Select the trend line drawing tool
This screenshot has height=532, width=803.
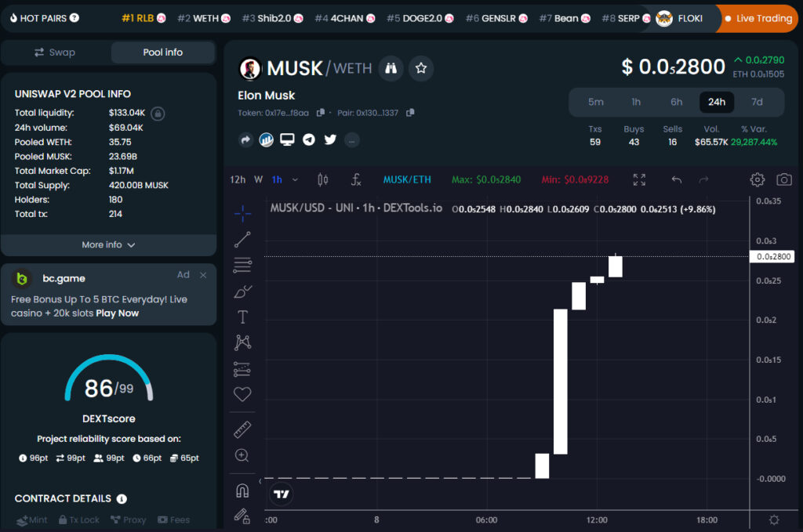(x=242, y=239)
